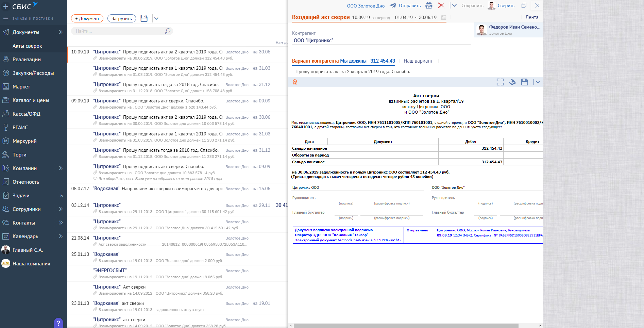Focus the Найти search field
This screenshot has height=328, width=644.
tap(122, 31)
